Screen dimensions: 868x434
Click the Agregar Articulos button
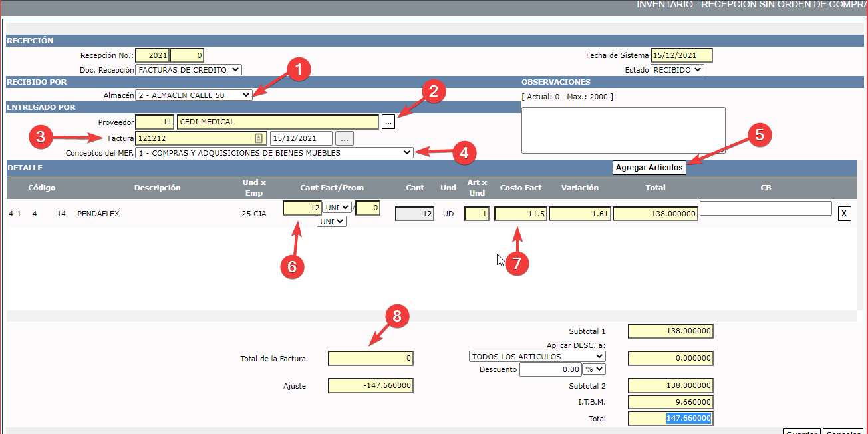[649, 168]
